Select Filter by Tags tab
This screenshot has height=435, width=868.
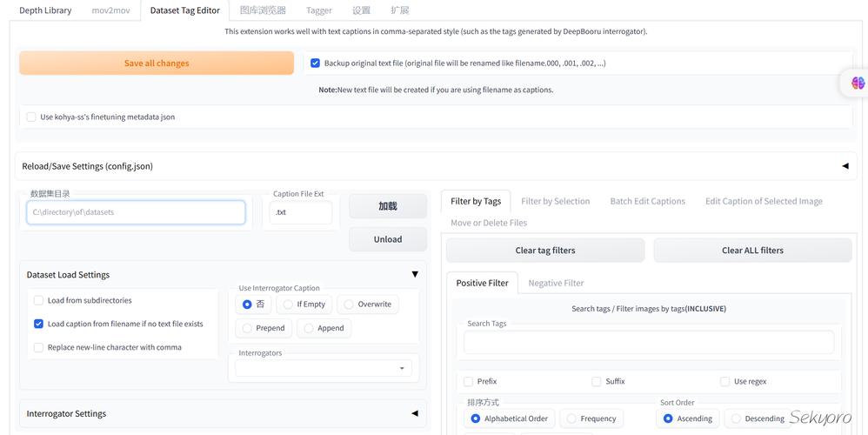tap(476, 201)
